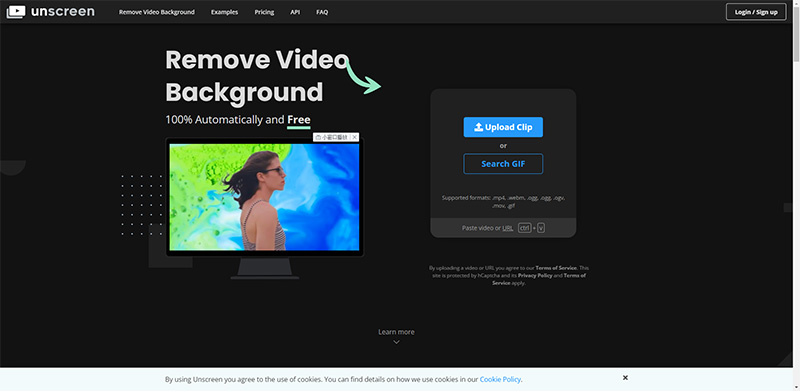
Task: Open the Privacy Policy link
Action: [x=535, y=275]
